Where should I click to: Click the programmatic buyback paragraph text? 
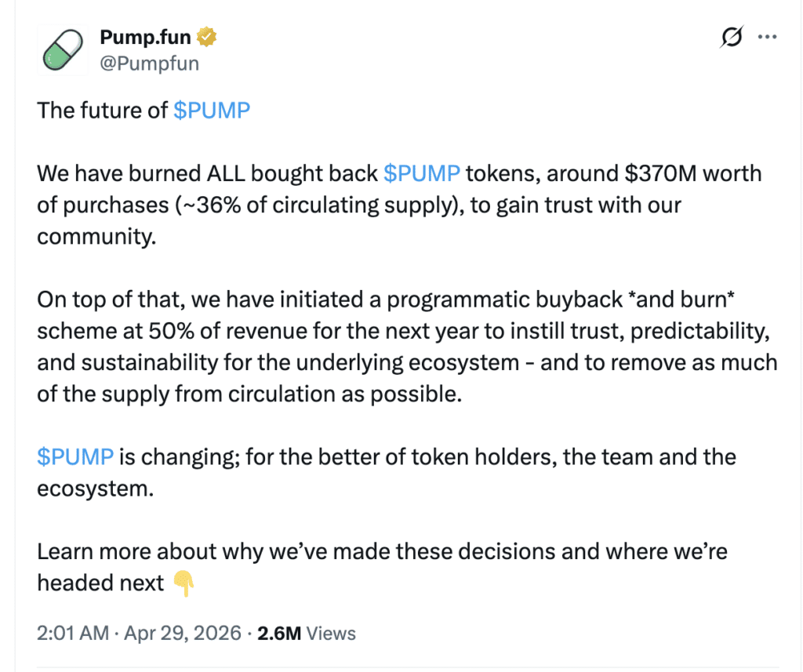tap(392, 347)
